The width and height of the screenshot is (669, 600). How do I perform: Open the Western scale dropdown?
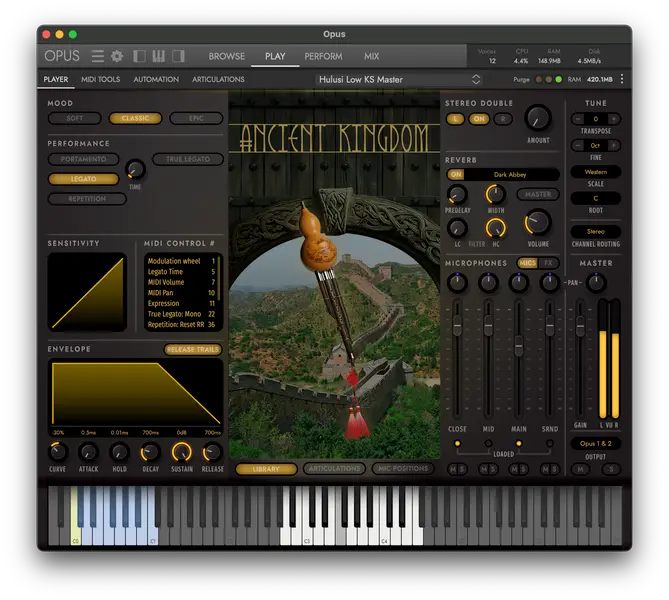click(x=596, y=172)
